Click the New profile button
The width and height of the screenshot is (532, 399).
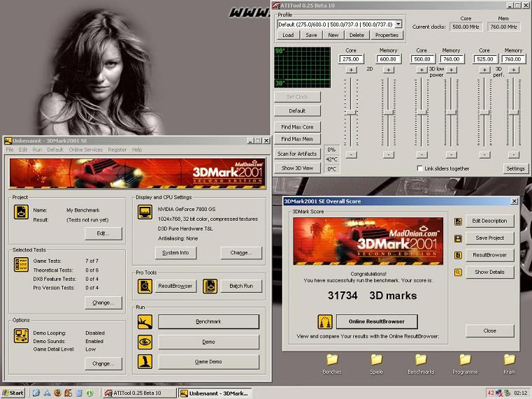click(333, 35)
